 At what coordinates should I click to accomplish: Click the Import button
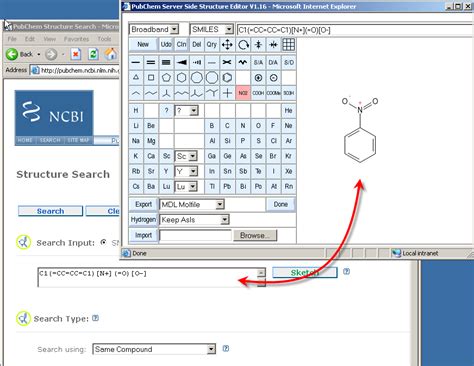[143, 235]
